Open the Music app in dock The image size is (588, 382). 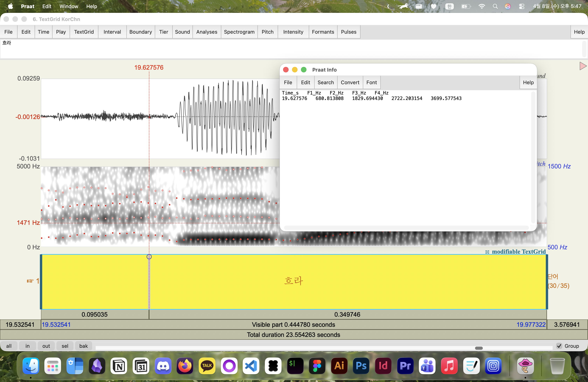(x=449, y=366)
